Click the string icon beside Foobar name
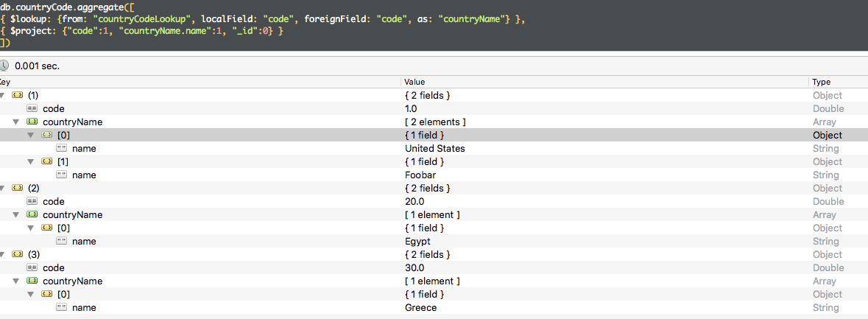Screen dimensions: 868x319 coord(61,175)
